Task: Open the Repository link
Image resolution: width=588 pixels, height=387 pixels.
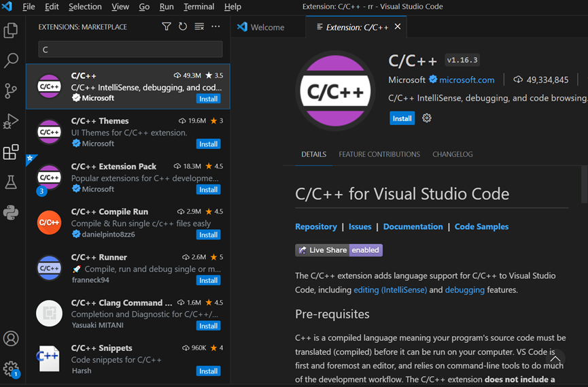Action: tap(315, 226)
